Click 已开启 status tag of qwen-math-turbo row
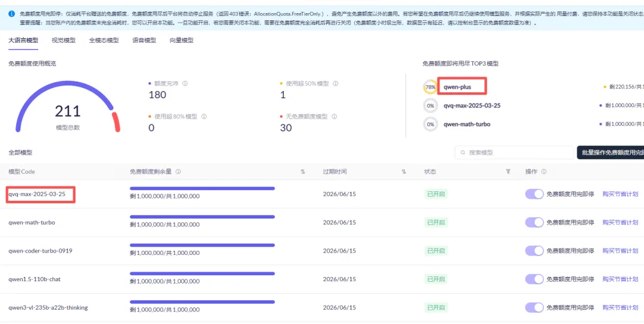This screenshot has height=324, width=644. (436, 222)
